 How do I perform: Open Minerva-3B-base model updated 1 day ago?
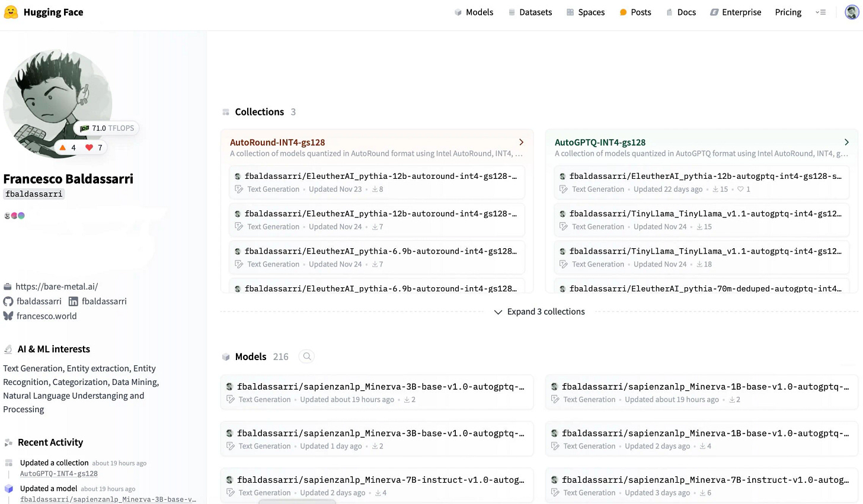click(x=377, y=439)
